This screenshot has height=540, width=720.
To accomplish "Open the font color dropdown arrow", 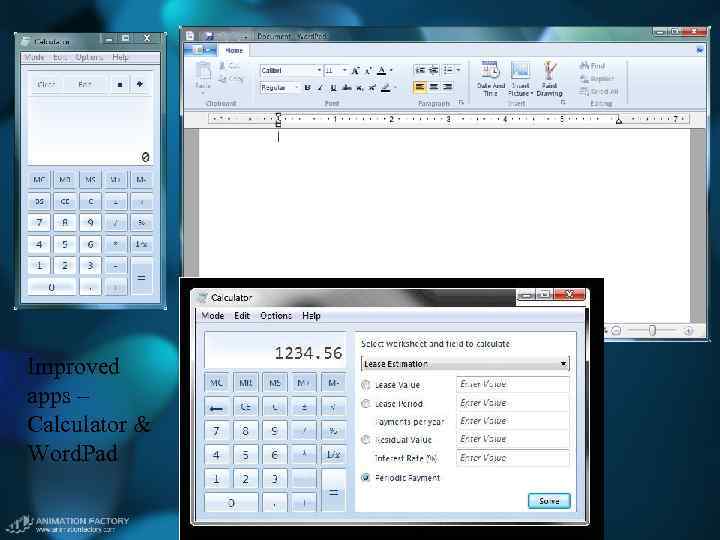I will 391,70.
